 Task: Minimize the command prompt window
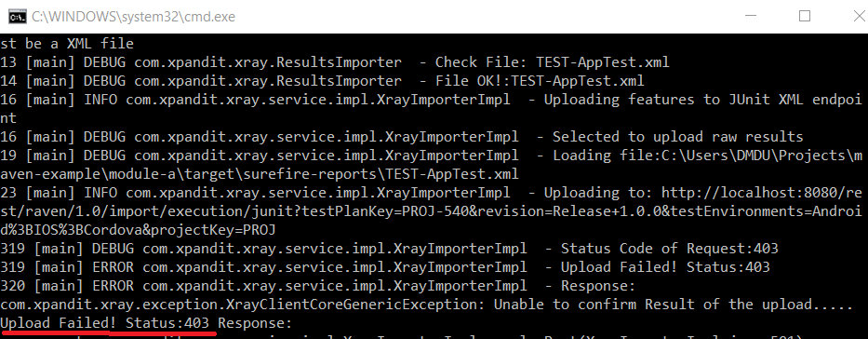pyautogui.click(x=748, y=17)
